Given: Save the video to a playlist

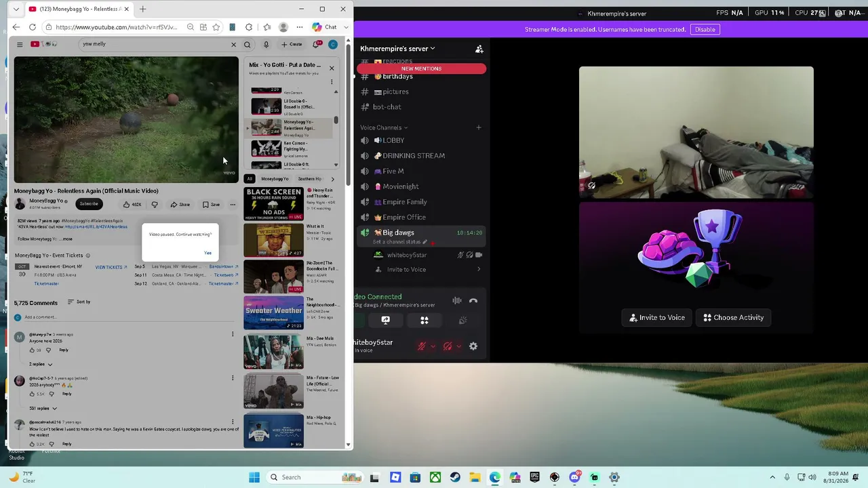Looking at the screenshot, I should pos(211,205).
